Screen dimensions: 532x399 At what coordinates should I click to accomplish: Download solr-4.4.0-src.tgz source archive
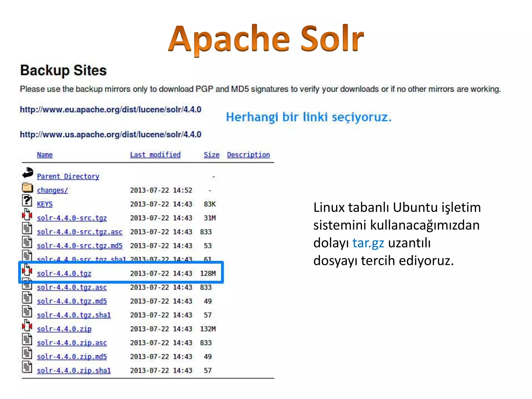click(72, 218)
